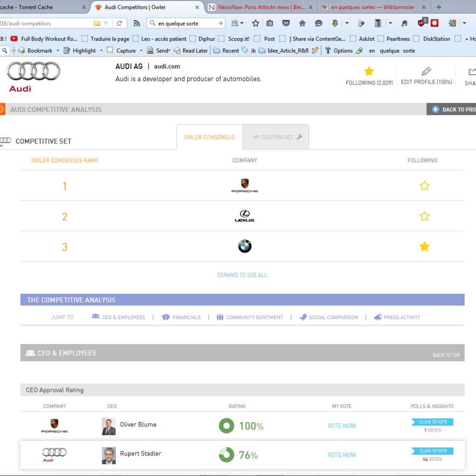
Task: Switch to Torrent Cache browser tab
Action: coord(42,7)
